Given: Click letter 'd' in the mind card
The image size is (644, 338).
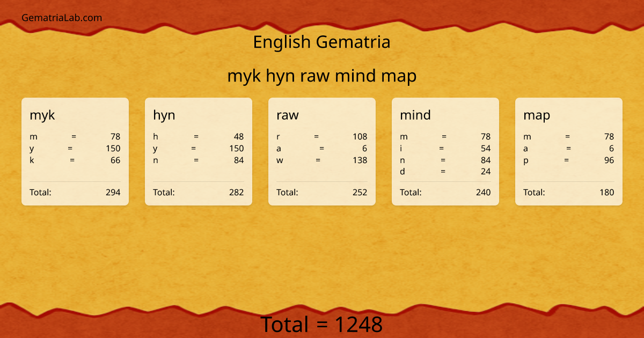Looking at the screenshot, I should coord(402,172).
